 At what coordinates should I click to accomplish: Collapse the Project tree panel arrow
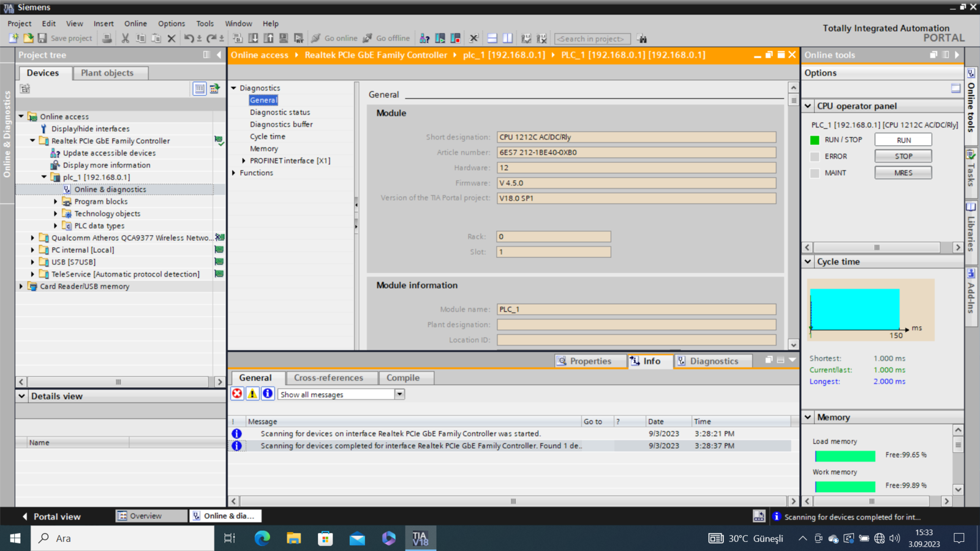coord(219,55)
